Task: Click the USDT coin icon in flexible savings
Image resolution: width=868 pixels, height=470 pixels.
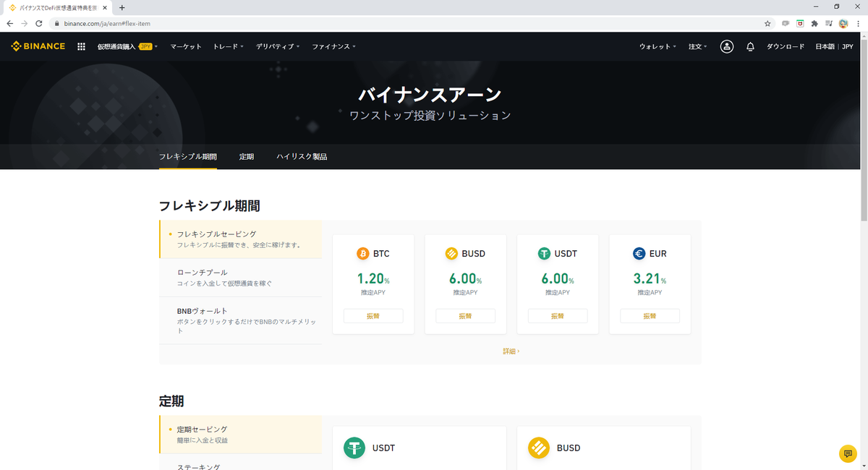Action: (x=544, y=254)
